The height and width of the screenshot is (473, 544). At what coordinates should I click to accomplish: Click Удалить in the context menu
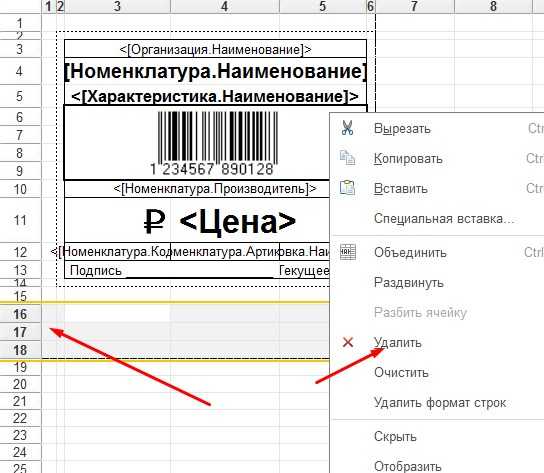click(398, 343)
